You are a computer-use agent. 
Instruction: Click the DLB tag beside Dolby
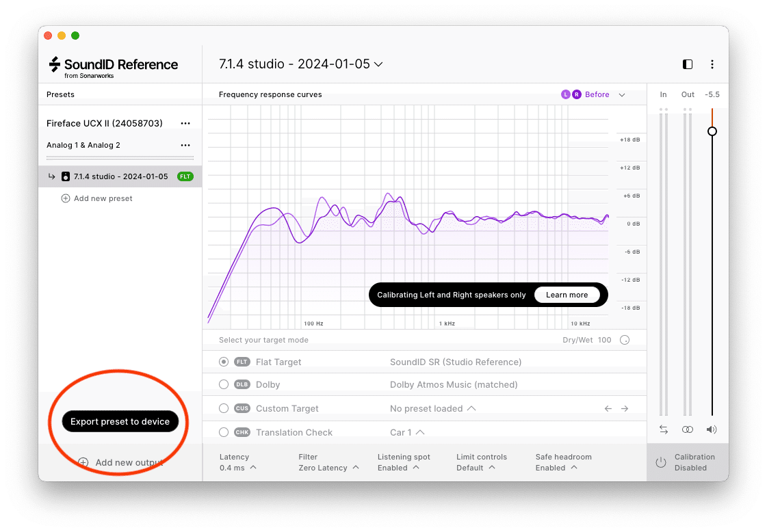[242, 384]
